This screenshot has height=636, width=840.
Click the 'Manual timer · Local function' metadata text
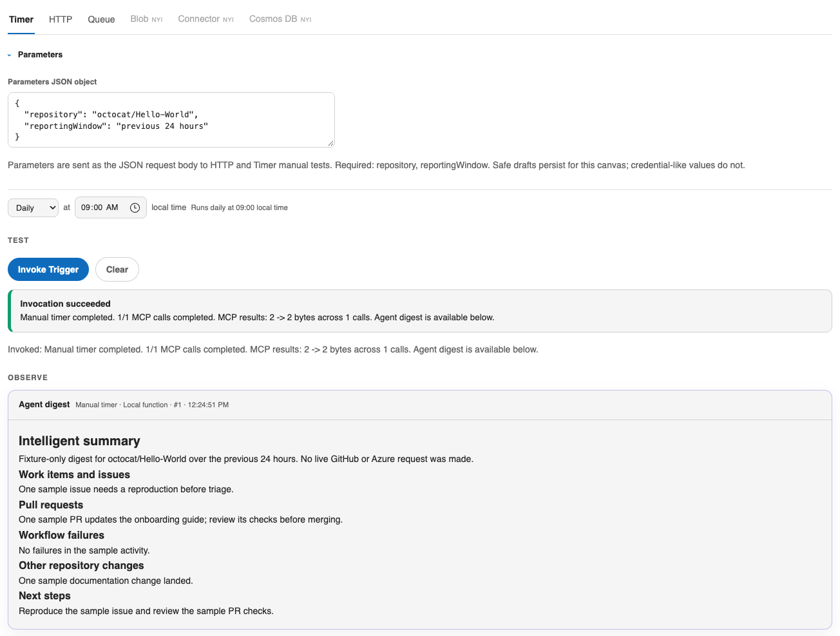[x=152, y=405]
